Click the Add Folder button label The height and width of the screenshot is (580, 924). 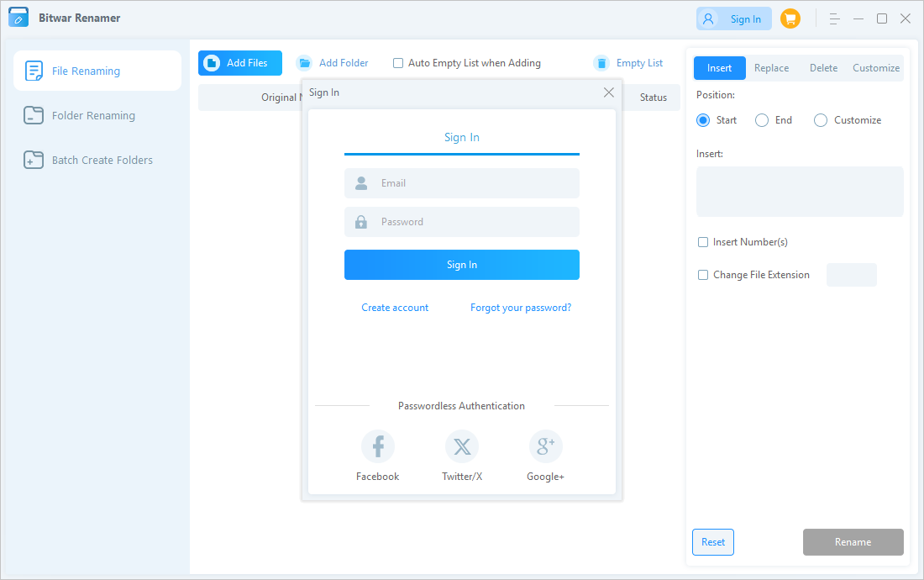[x=344, y=63]
